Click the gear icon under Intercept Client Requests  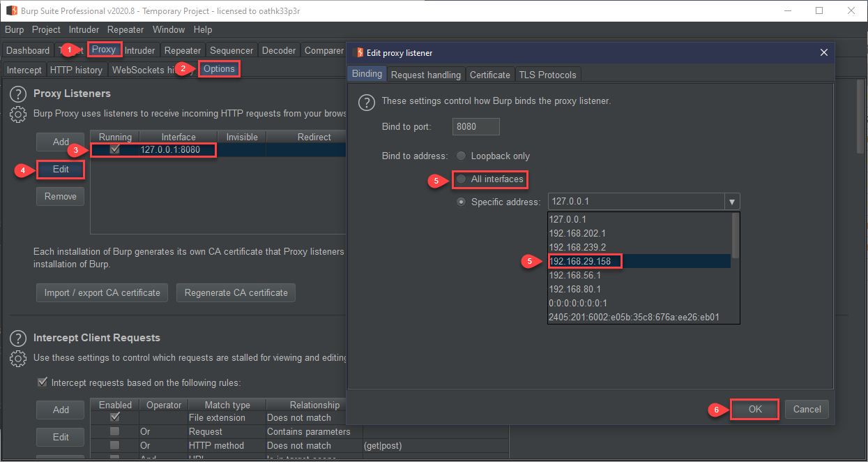(x=18, y=359)
